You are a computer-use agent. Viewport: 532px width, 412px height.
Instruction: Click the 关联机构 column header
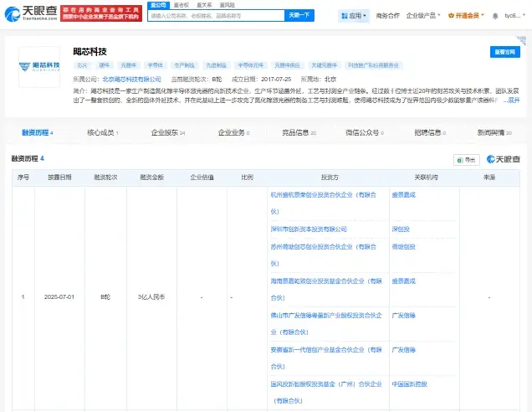(x=426, y=178)
